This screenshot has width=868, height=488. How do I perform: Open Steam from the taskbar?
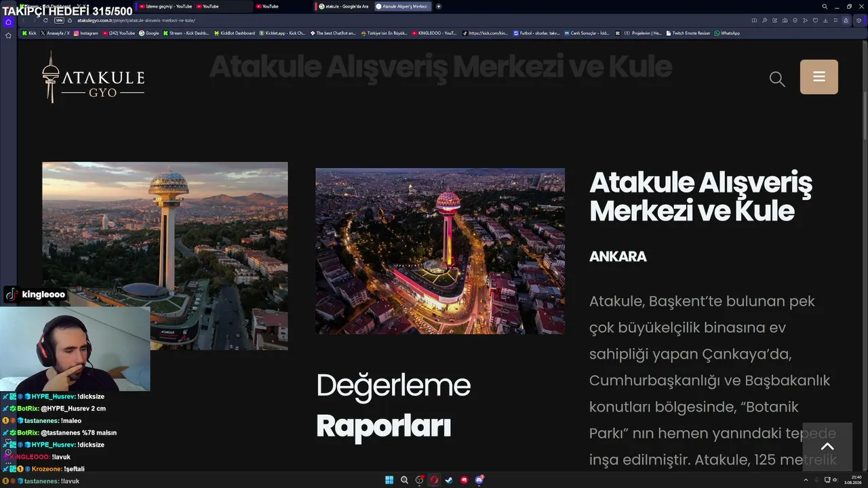(449, 480)
